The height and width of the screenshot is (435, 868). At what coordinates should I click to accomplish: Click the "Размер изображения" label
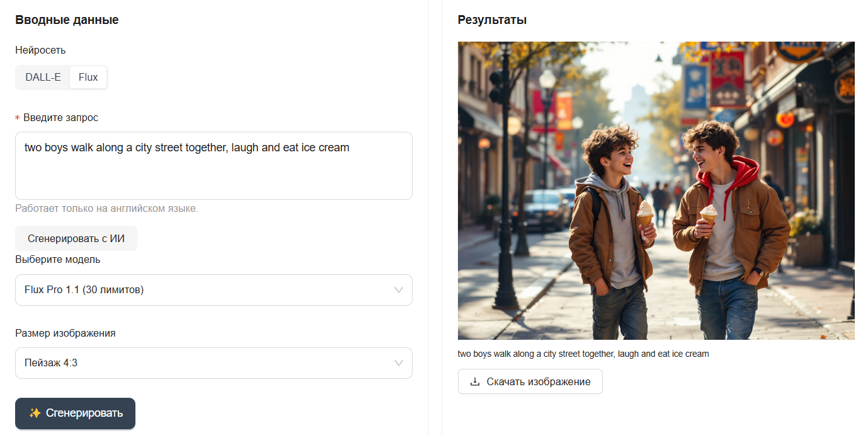[66, 333]
